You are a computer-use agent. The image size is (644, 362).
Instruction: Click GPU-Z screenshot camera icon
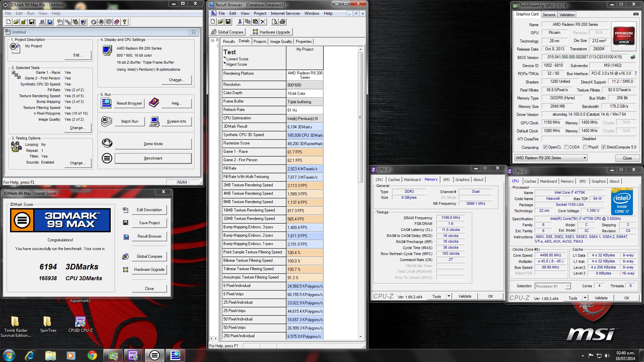point(636,14)
